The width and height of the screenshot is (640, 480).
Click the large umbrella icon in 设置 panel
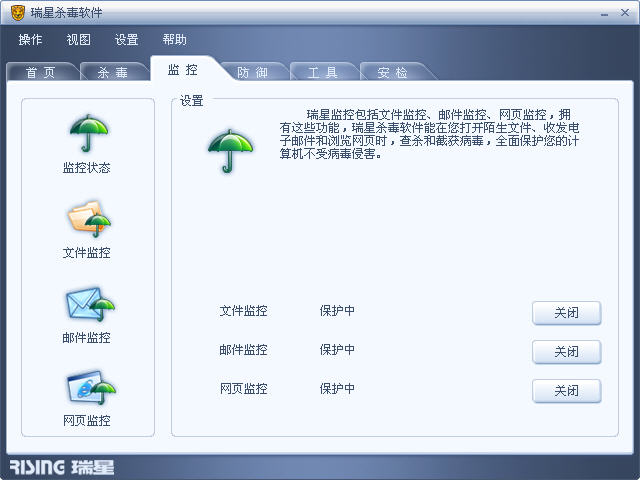pos(230,151)
